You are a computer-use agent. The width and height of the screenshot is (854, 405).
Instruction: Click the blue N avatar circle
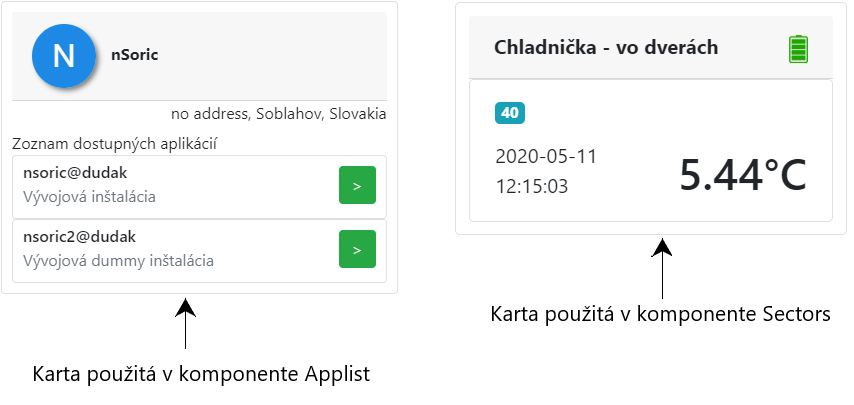pyautogui.click(x=64, y=56)
